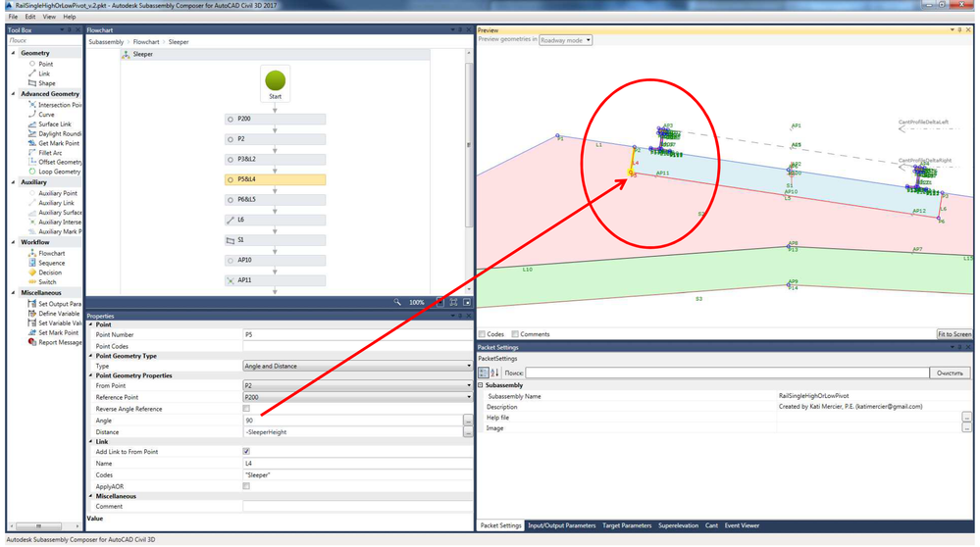Click fit-to-screen icon in flowchart zoom bar

click(454, 302)
